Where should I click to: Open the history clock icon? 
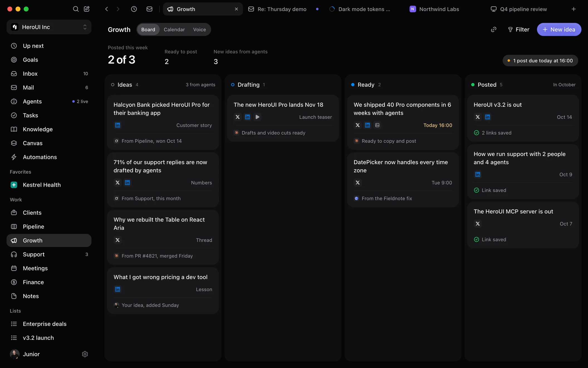[134, 9]
